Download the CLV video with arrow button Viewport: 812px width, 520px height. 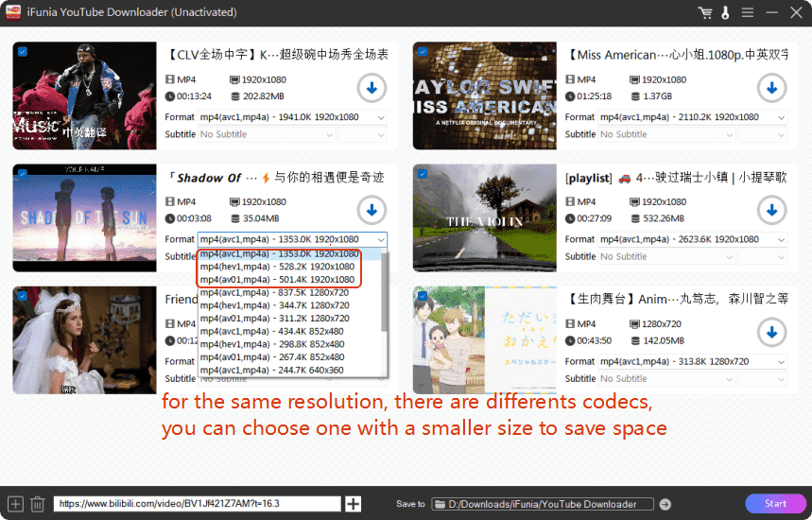click(371, 89)
